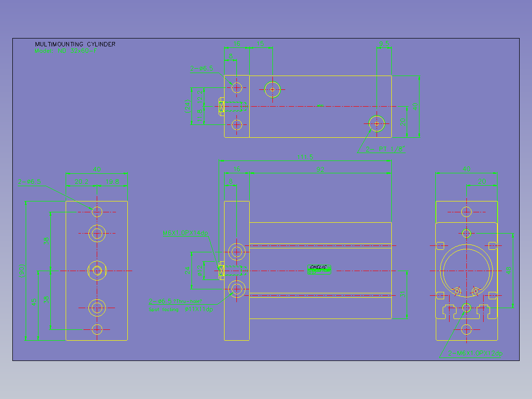Image resolution: width=532 pixels, height=399 pixels.
Task: Click the 45 vertical dimension
Action: pos(34,302)
